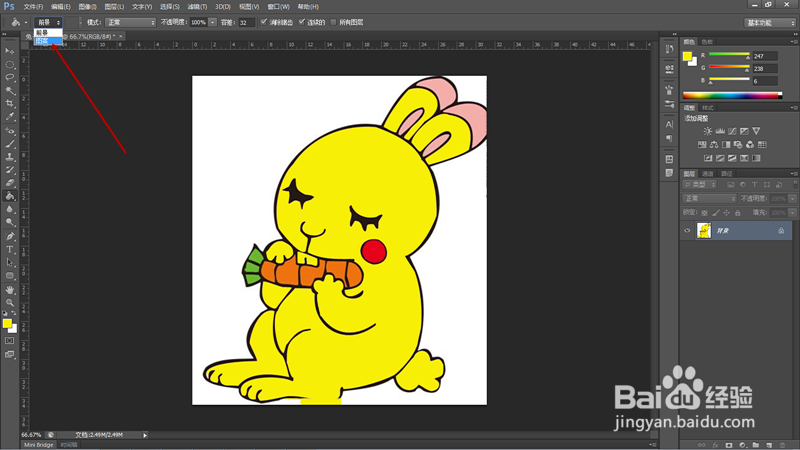Select the Crop tool
The width and height of the screenshot is (800, 450).
click(10, 104)
